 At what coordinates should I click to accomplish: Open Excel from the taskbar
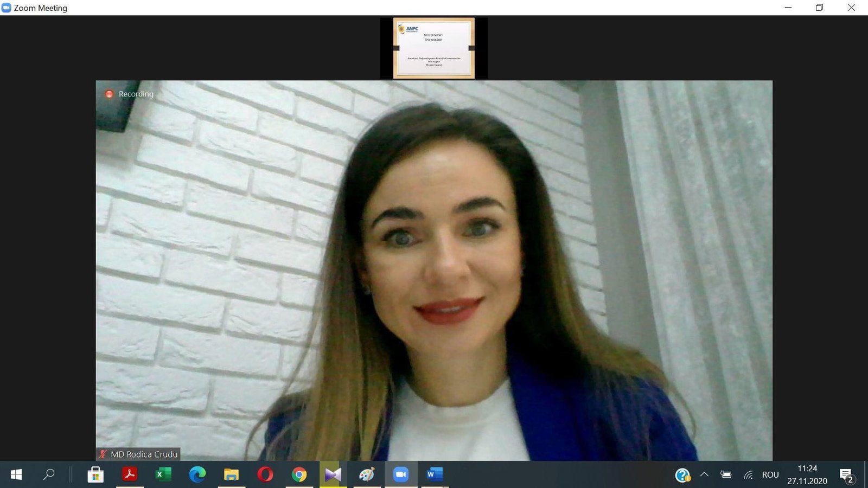click(x=163, y=474)
